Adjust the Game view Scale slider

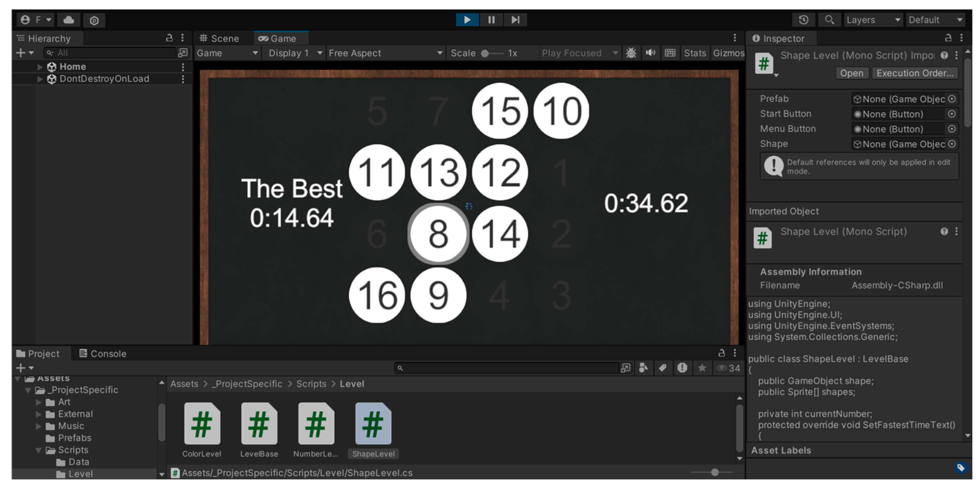[x=485, y=53]
